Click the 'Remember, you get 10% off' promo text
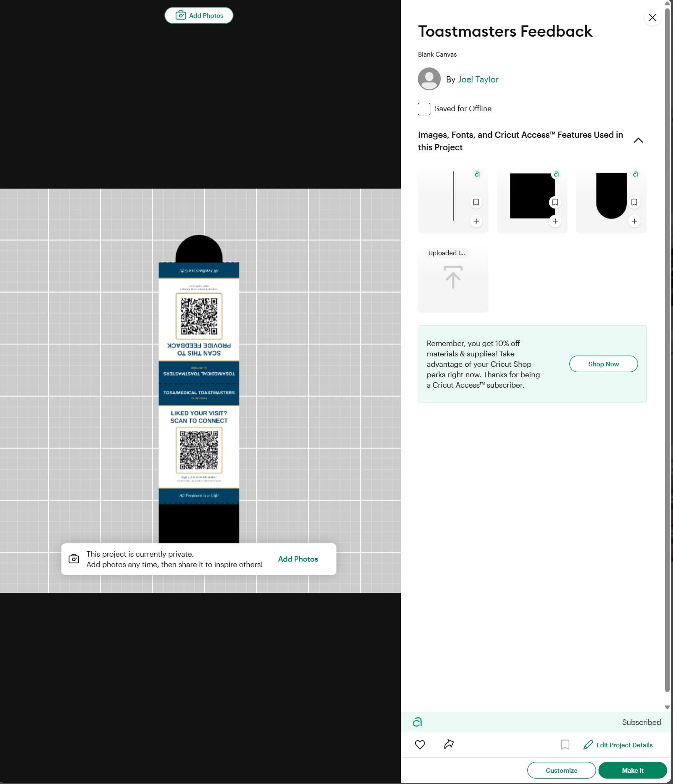The image size is (673, 784). [483, 364]
